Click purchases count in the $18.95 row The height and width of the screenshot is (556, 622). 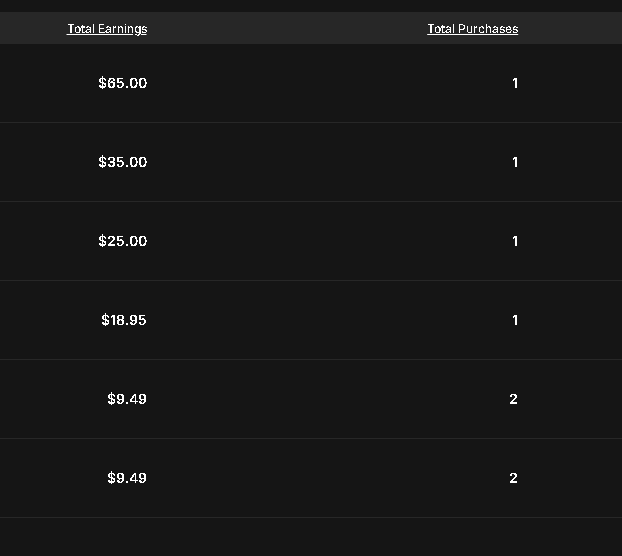coord(515,320)
